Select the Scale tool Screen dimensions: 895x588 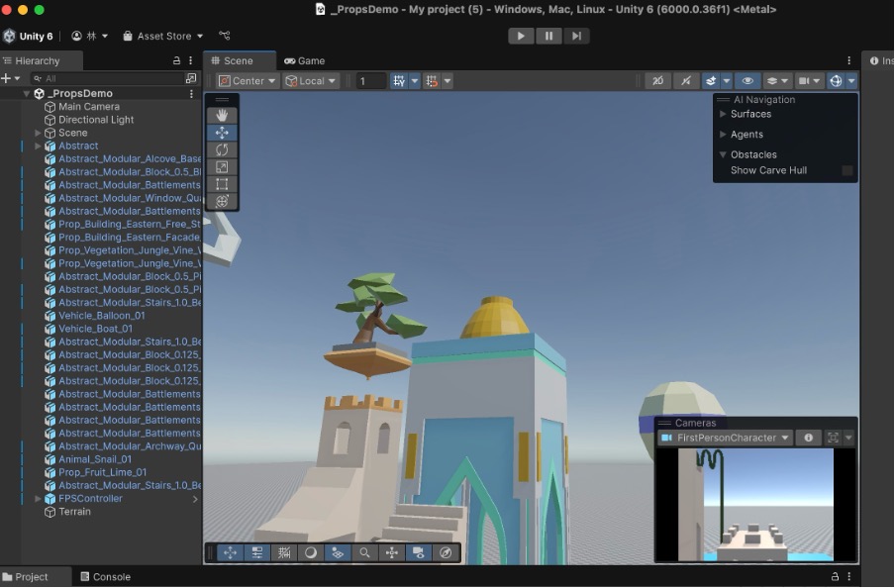coord(222,166)
